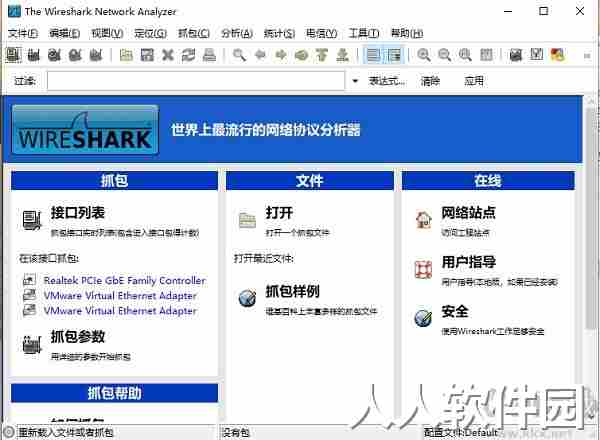Open the interface list toolbar icon
The image size is (600, 440).
coord(13,55)
